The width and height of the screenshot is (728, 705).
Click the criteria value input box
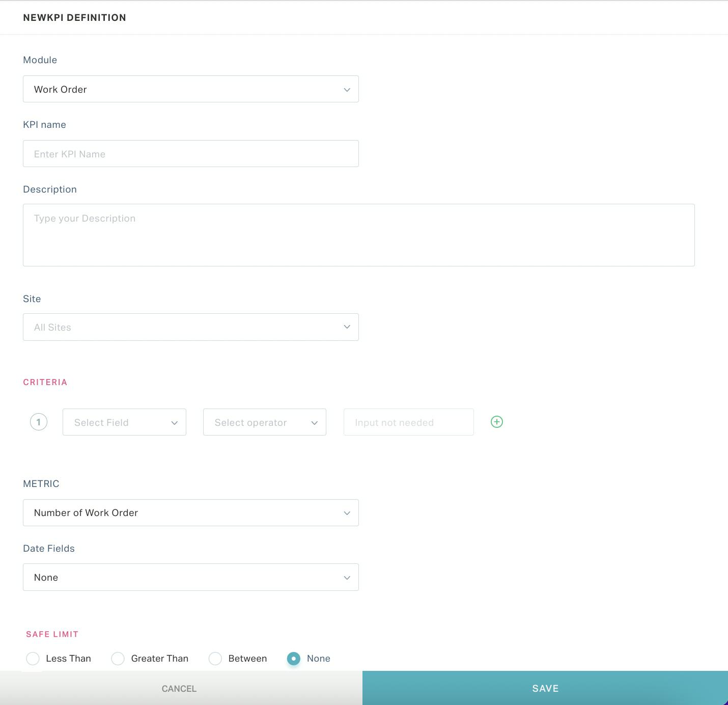(409, 422)
